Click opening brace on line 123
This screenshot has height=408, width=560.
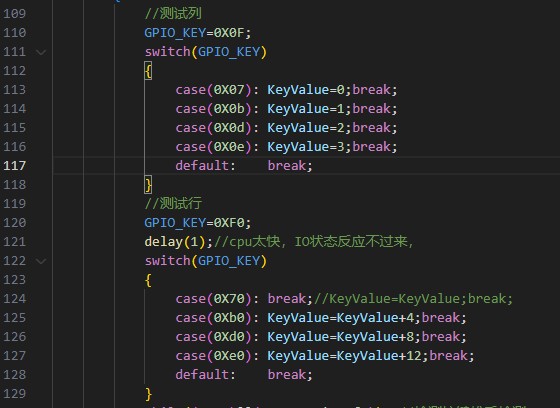pyautogui.click(x=148, y=280)
